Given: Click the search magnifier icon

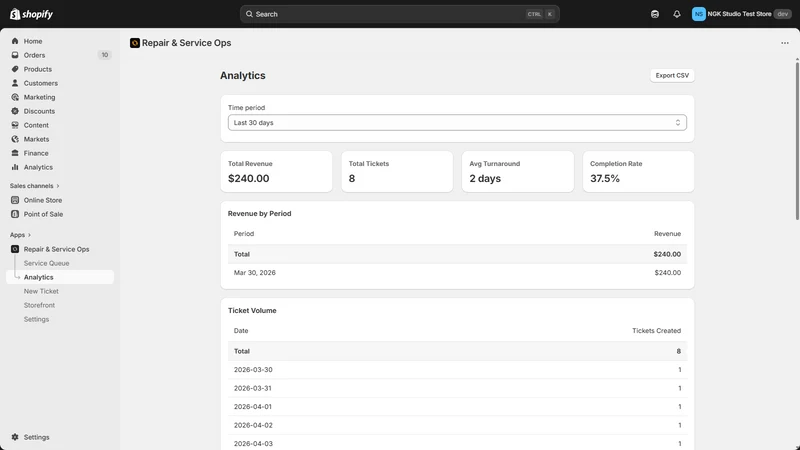Looking at the screenshot, I should click(249, 14).
